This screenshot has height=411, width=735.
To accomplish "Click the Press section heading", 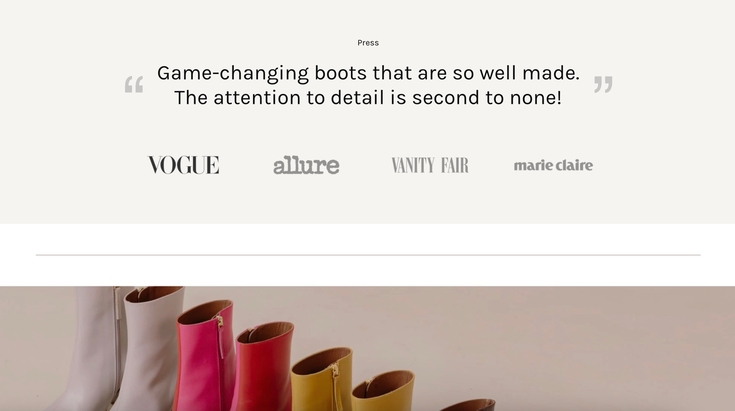I will (368, 43).
